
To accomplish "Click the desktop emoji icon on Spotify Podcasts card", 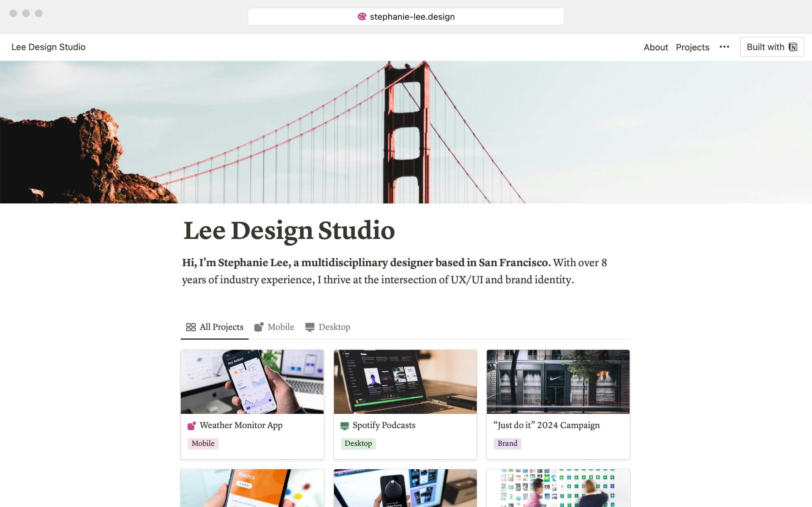I will click(x=344, y=425).
